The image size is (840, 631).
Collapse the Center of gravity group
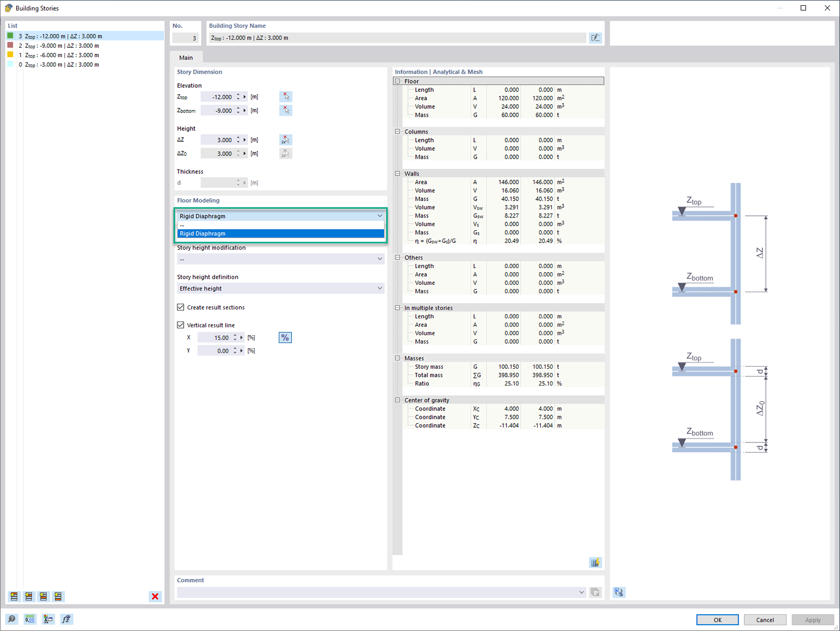click(x=397, y=400)
